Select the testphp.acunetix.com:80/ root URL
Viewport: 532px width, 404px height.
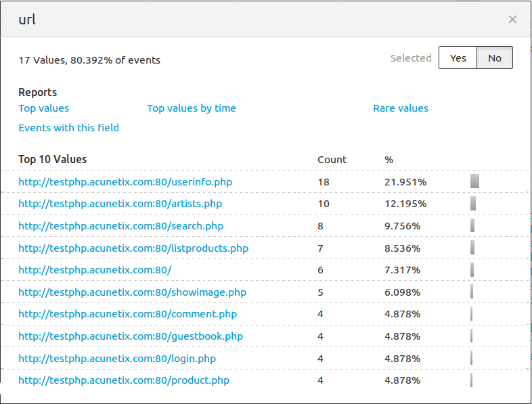[95, 270]
